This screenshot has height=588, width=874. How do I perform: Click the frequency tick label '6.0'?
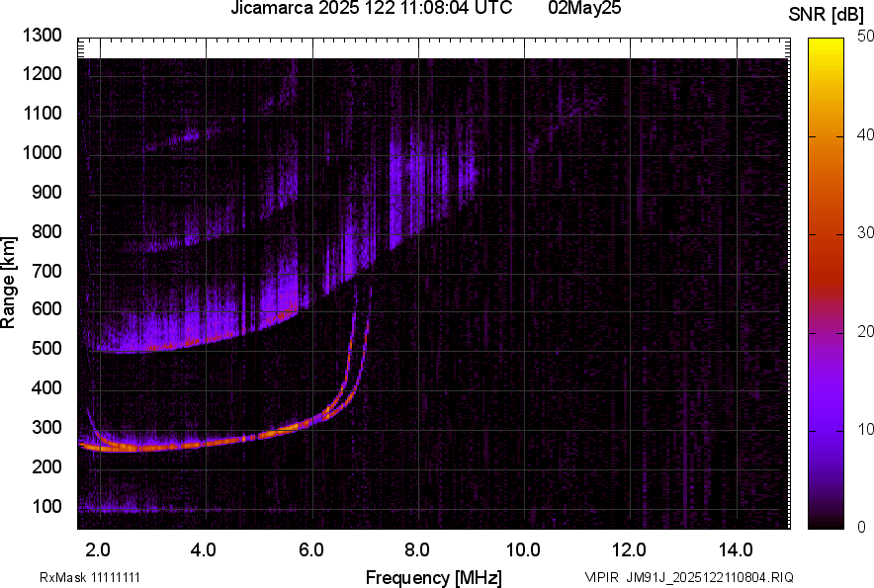click(x=311, y=550)
